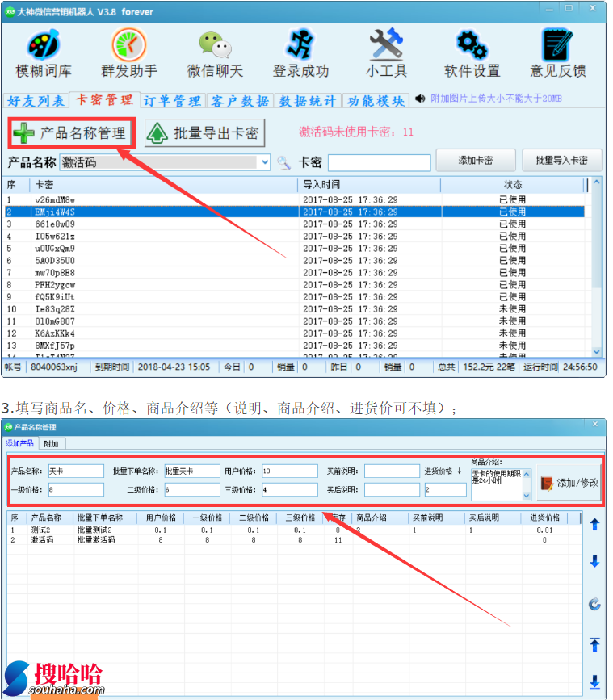Screen dimensions: 613x700
Task: Click the 添加卡密 button
Action: coord(476,161)
